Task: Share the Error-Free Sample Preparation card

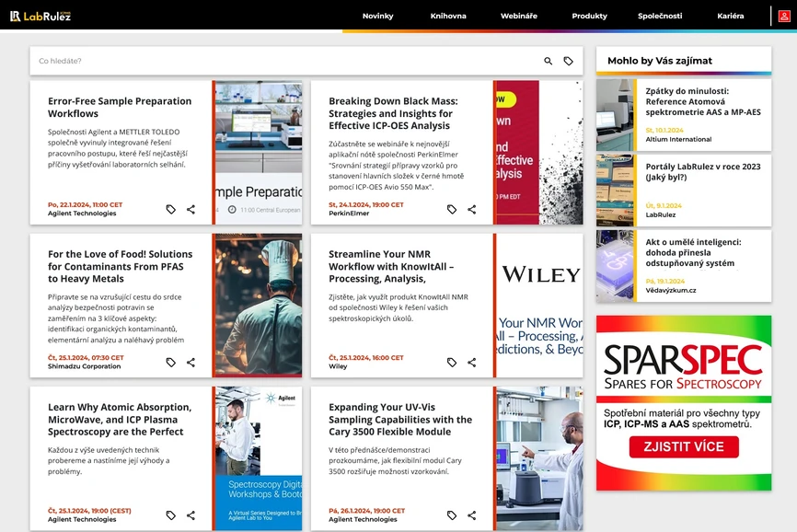Action: coord(191,209)
